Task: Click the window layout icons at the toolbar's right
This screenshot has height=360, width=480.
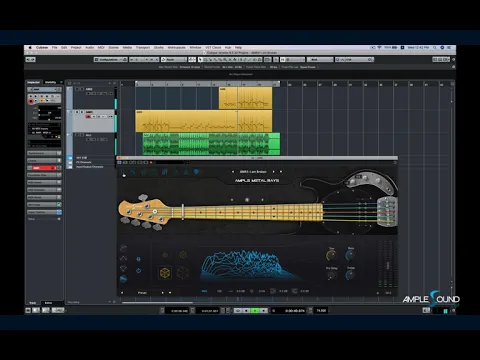Action: (441, 60)
